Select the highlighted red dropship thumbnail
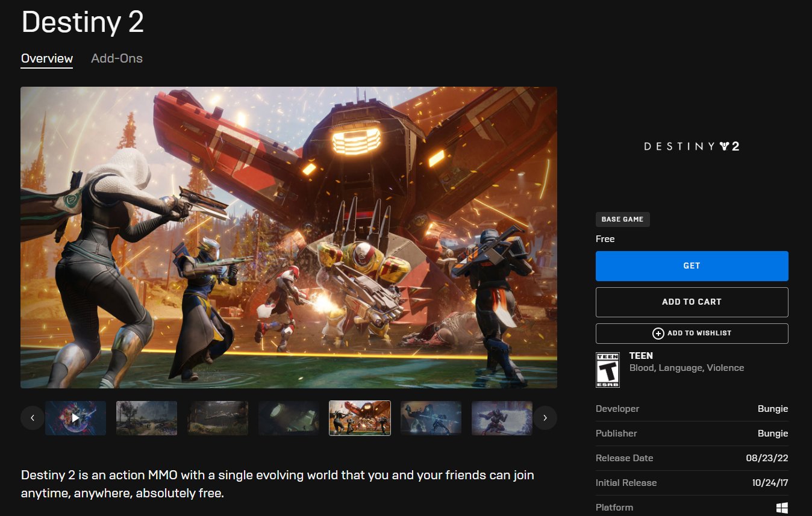The width and height of the screenshot is (812, 516). (x=360, y=418)
